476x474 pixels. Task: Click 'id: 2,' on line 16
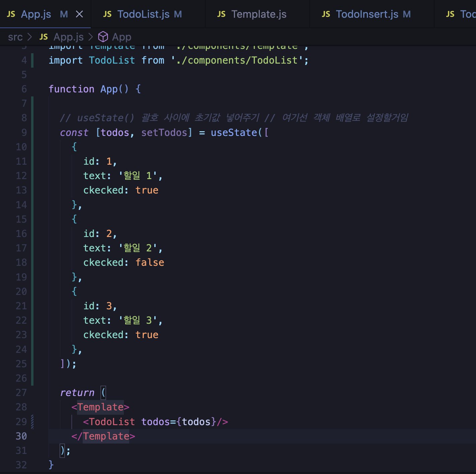click(100, 234)
